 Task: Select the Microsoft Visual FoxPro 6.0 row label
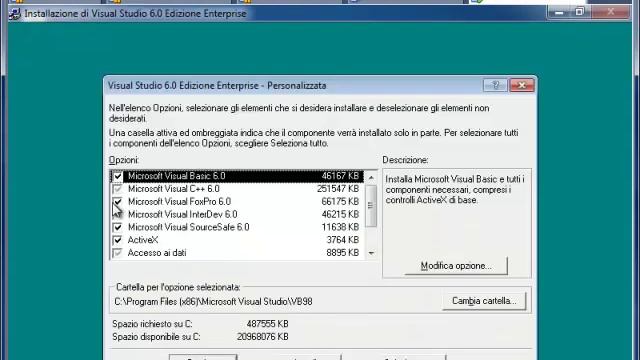pos(179,202)
